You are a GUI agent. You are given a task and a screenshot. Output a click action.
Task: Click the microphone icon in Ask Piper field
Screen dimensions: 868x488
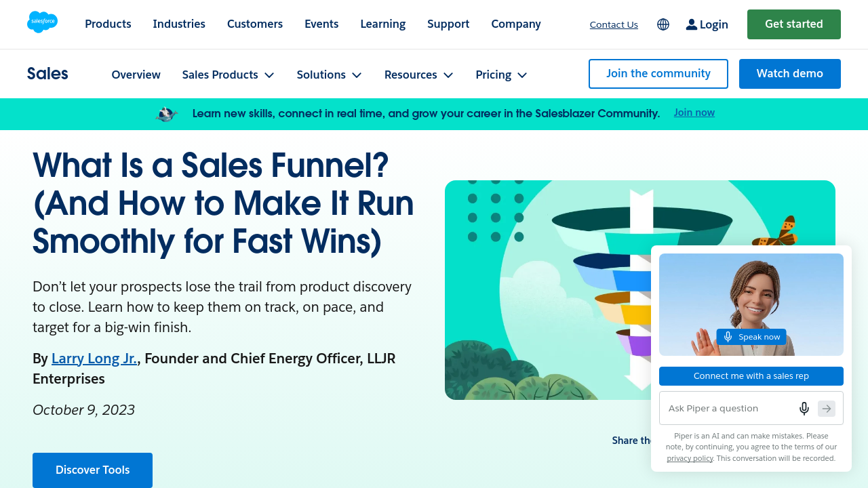804,408
